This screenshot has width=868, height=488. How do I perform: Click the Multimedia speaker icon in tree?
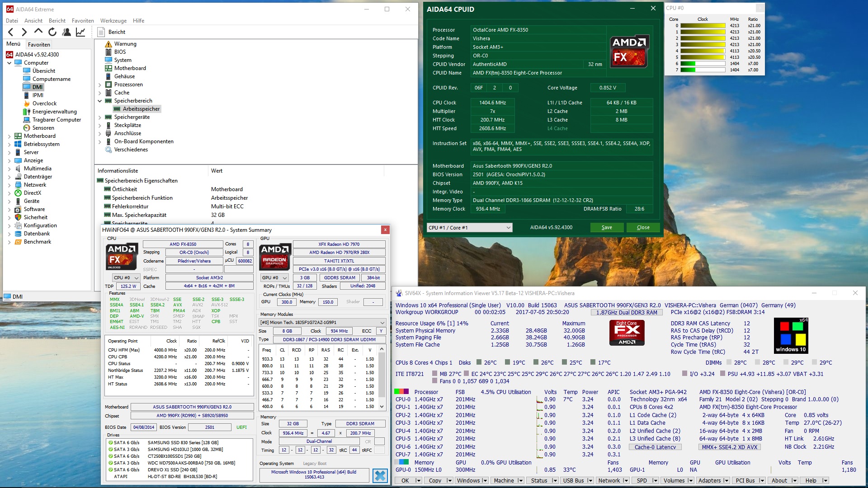pos(18,169)
